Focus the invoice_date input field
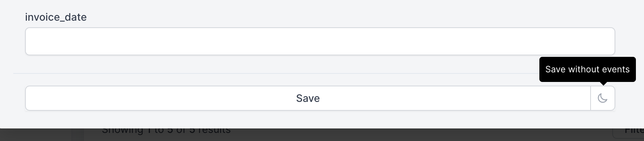The width and height of the screenshot is (644, 141). click(320, 41)
